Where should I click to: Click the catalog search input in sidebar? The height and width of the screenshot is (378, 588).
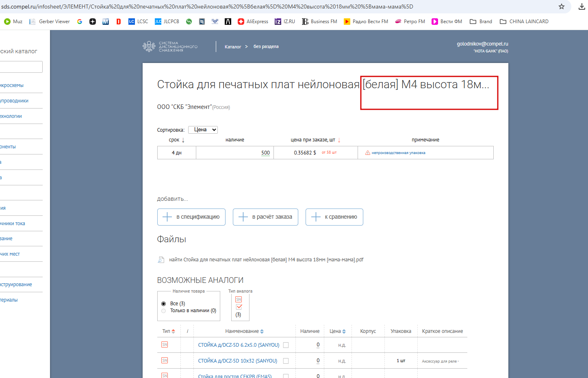[x=21, y=67]
